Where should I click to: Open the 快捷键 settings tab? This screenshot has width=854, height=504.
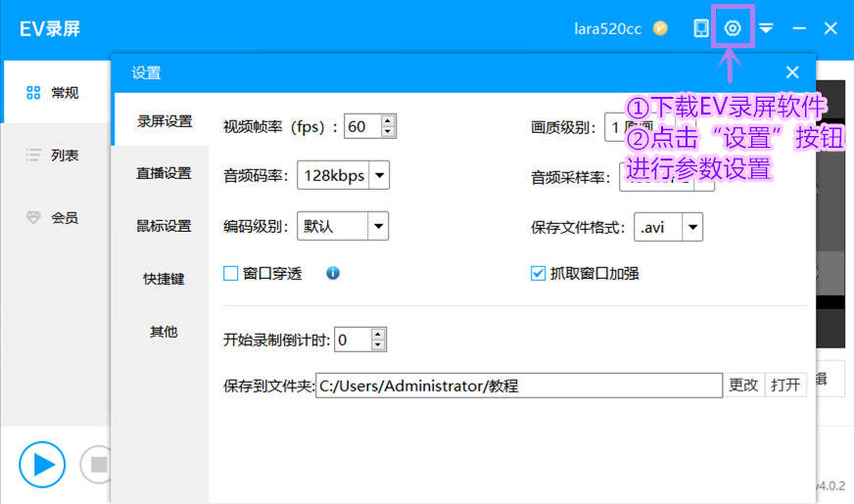point(164,279)
